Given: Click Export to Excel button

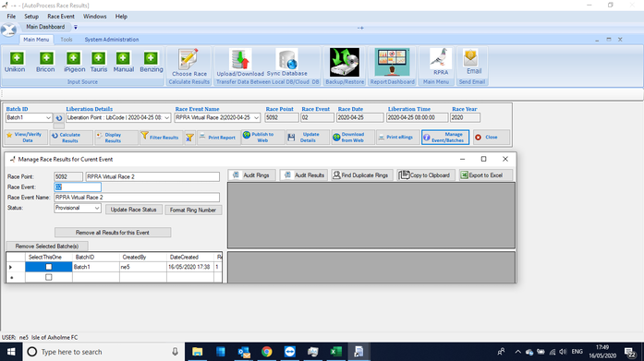Looking at the screenshot, I should click(486, 175).
